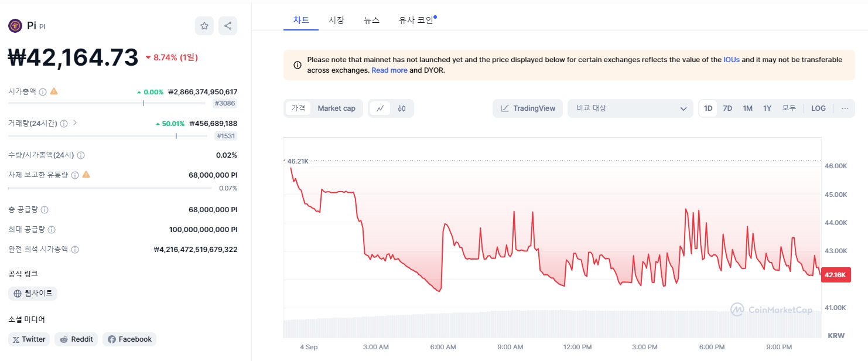The image size is (868, 361).
Task: Select Market cap chart toggle
Action: (336, 108)
